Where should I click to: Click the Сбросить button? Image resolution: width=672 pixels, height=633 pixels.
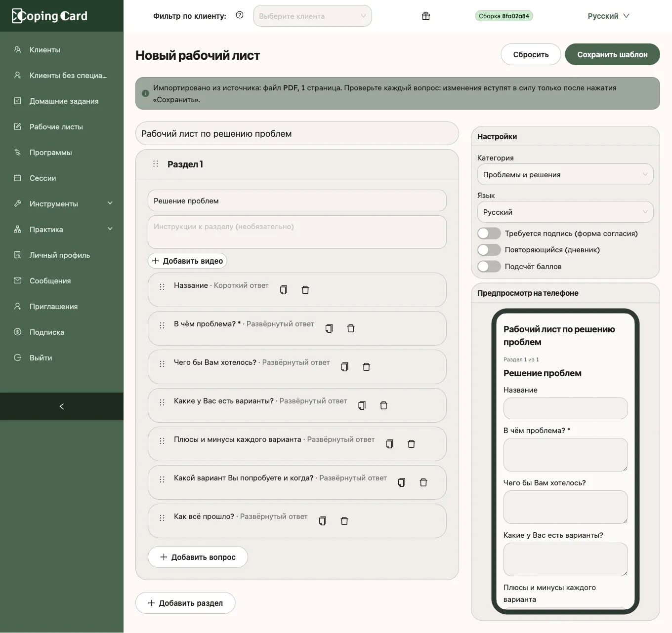pos(531,54)
